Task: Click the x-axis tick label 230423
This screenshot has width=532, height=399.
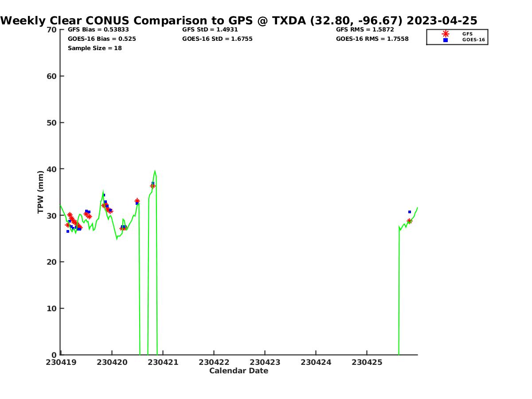Action: (x=265, y=362)
